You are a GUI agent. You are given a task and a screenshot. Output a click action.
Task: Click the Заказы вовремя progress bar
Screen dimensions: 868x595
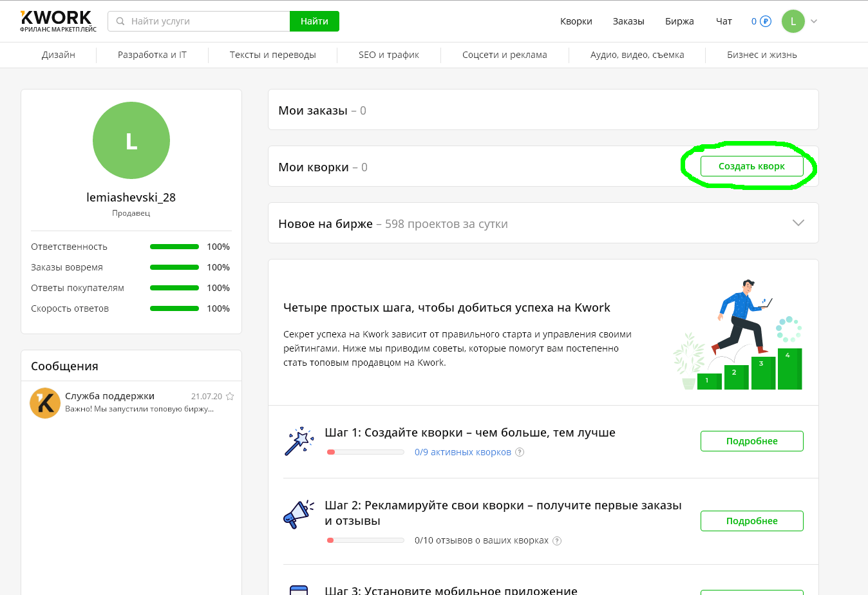pyautogui.click(x=175, y=267)
